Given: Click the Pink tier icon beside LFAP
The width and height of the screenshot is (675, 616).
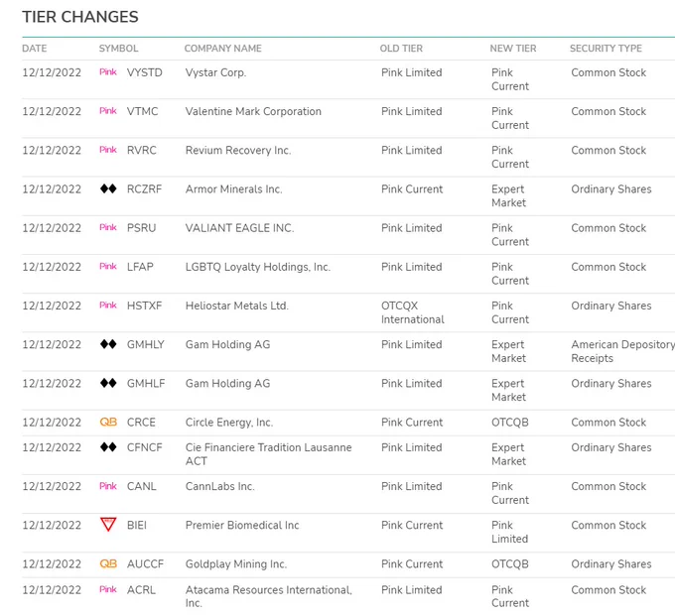Looking at the screenshot, I should tap(108, 266).
